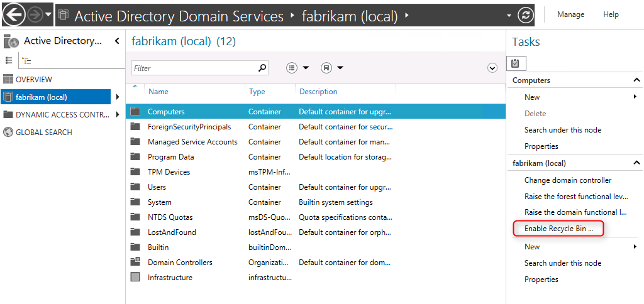The image size is (644, 304).
Task: Click Enable Recycle Bin
Action: [x=558, y=229]
